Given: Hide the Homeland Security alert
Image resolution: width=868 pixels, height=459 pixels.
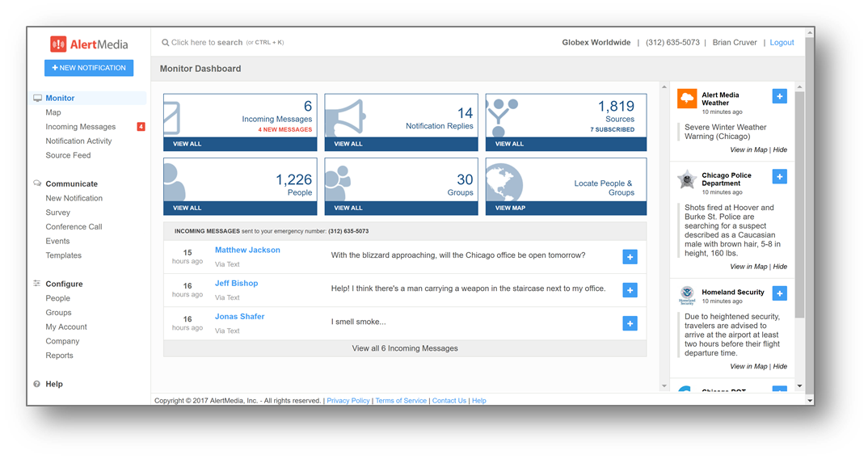Looking at the screenshot, I should pyautogui.click(x=780, y=367).
